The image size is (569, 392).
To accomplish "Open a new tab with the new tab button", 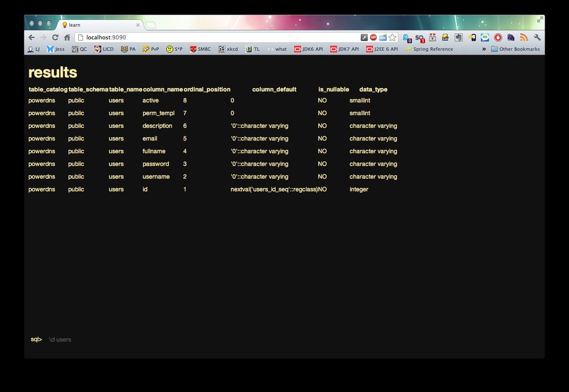I will tap(151, 24).
